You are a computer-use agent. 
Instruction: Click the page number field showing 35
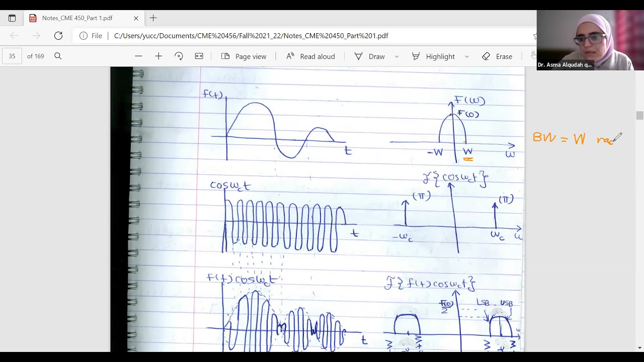[x=12, y=56]
